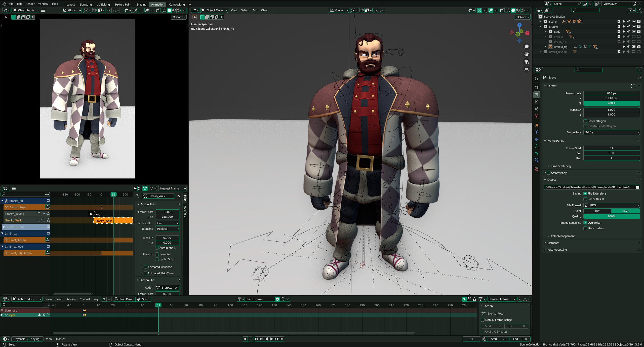Screen dimensions: 644x347
Task: Open Blending Replace dropdown
Action: click(x=167, y=229)
